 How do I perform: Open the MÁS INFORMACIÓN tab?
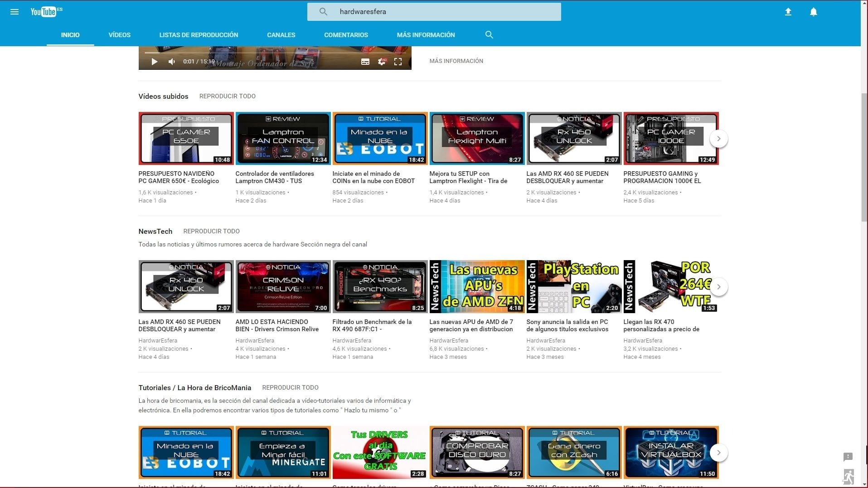[x=426, y=35]
